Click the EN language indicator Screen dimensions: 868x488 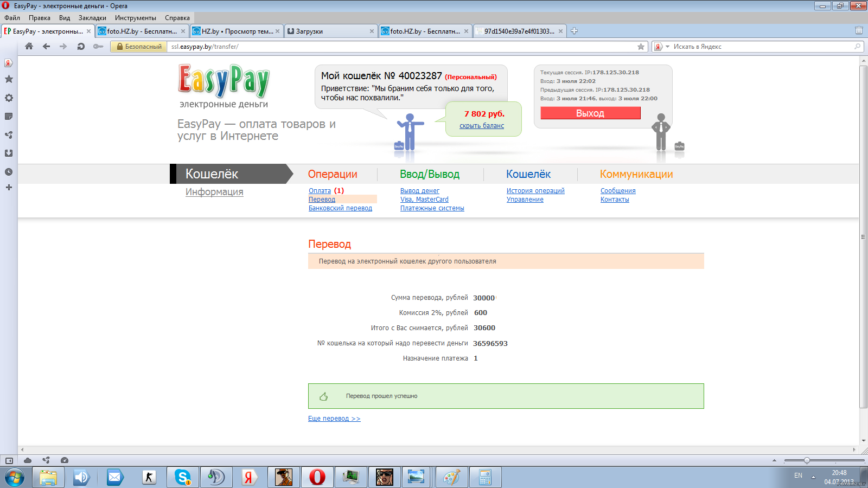pos(798,476)
